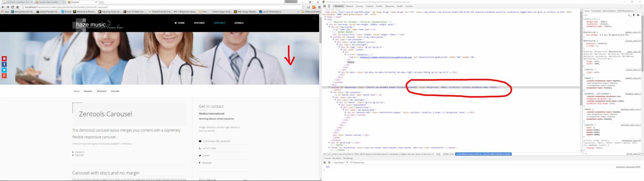
Task: Collapse the section#bannerwrap node
Action: pyautogui.click(x=329, y=87)
